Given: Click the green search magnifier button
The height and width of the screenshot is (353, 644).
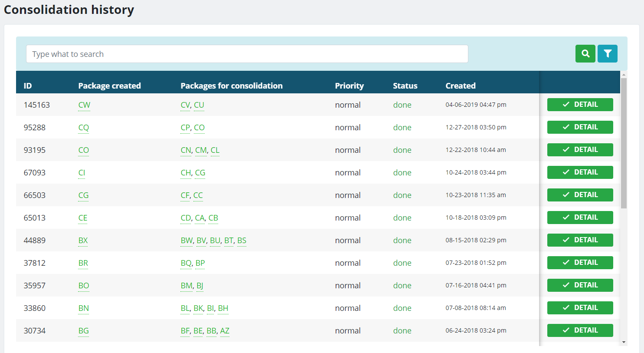Looking at the screenshot, I should click(585, 54).
